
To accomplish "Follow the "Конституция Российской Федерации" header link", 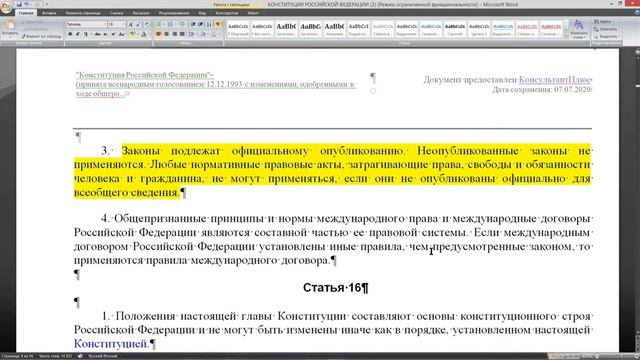I will click(x=144, y=75).
